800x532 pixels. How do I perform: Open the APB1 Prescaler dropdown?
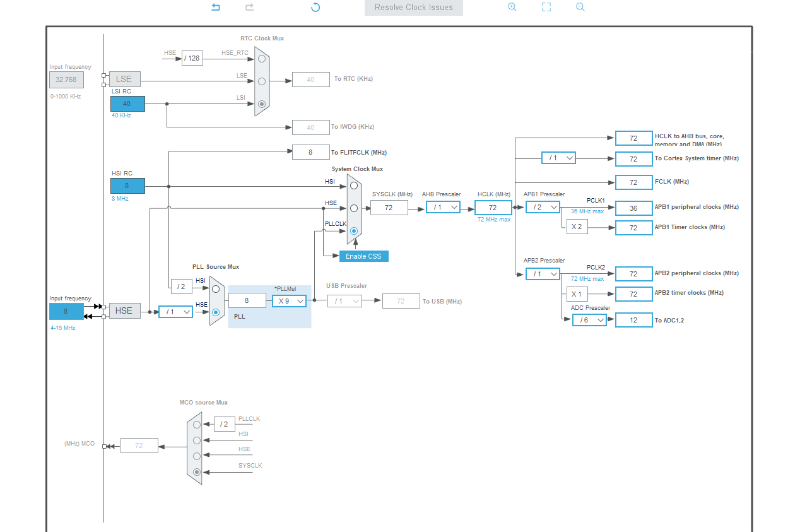point(543,207)
